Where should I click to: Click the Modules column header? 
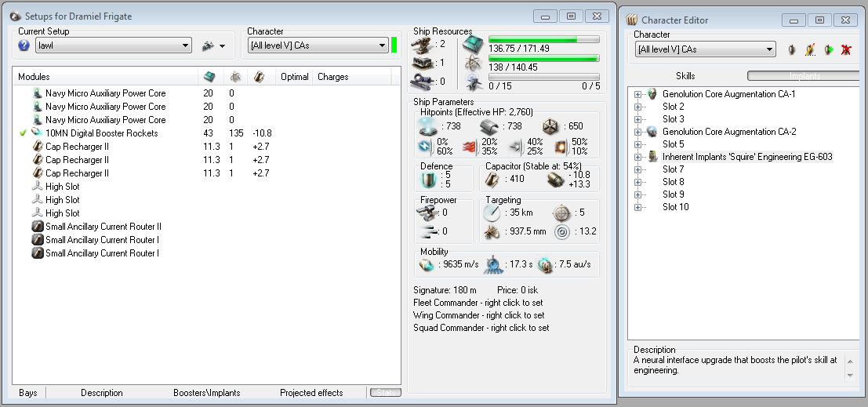(x=105, y=77)
